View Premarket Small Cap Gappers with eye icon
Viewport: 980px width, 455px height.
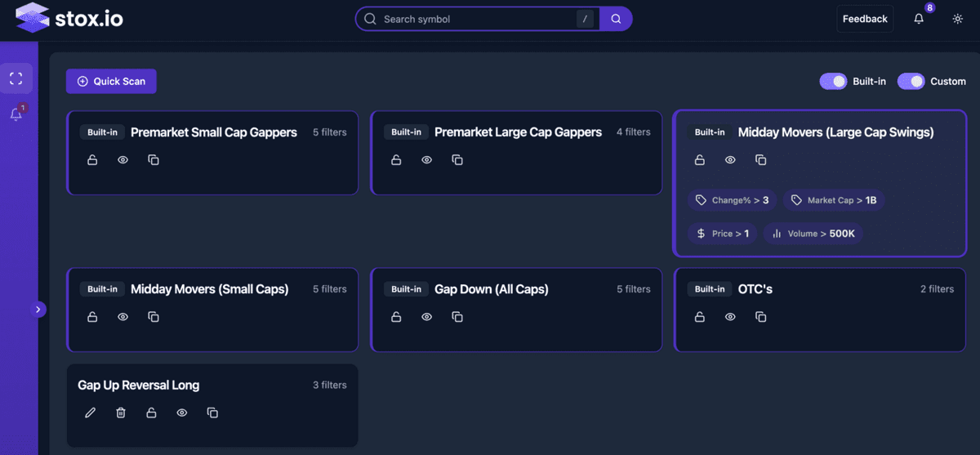pos(122,160)
